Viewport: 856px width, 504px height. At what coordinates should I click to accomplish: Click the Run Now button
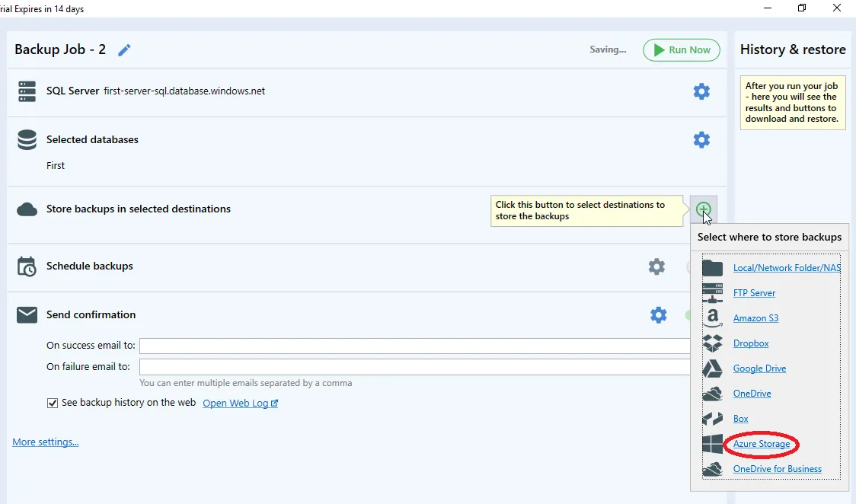click(x=682, y=49)
